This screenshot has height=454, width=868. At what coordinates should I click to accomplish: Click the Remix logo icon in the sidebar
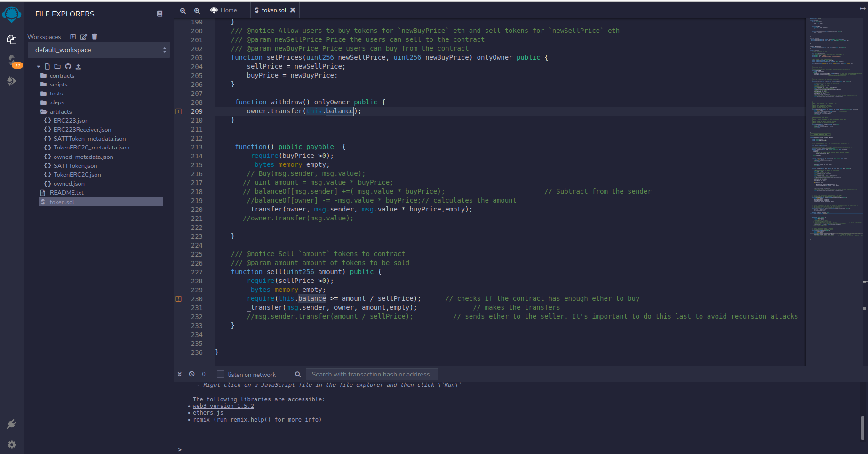point(12,14)
